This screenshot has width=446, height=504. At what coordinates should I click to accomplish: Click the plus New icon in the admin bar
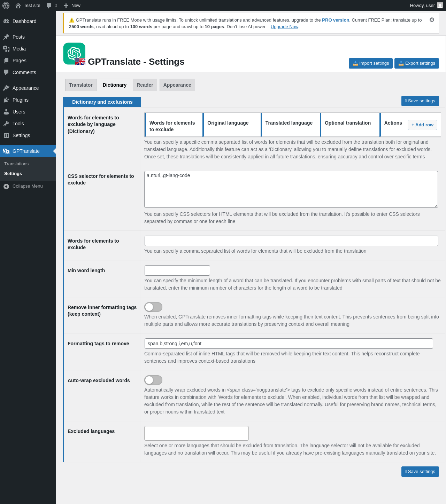(66, 6)
